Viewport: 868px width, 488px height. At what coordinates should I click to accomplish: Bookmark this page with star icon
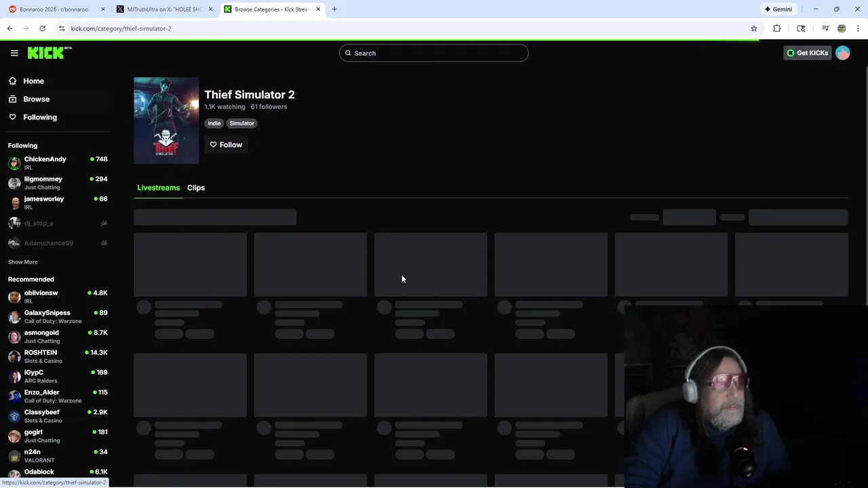click(753, 28)
